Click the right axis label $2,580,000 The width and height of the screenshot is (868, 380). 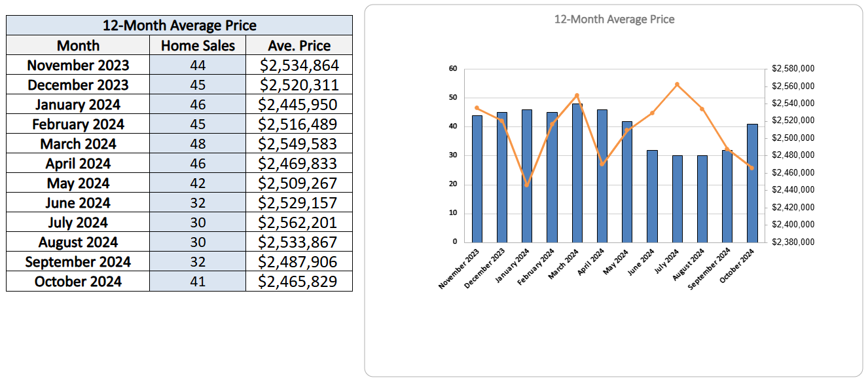coord(793,69)
